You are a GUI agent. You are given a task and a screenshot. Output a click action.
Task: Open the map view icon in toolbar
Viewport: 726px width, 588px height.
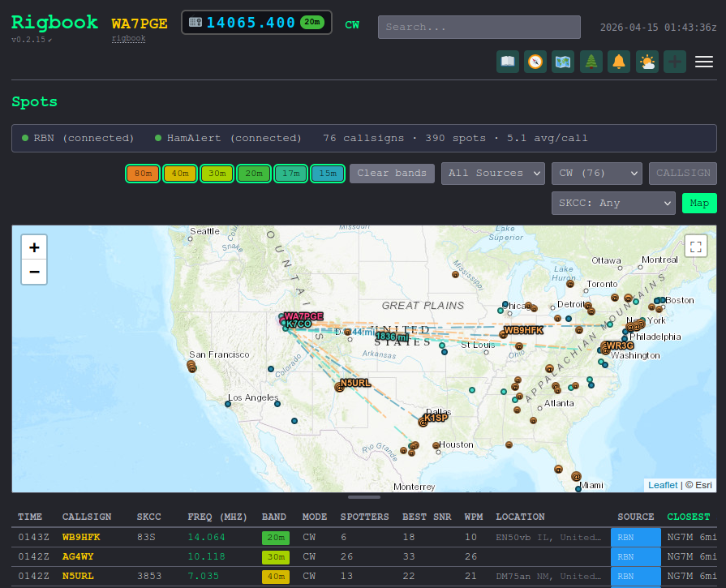[563, 61]
